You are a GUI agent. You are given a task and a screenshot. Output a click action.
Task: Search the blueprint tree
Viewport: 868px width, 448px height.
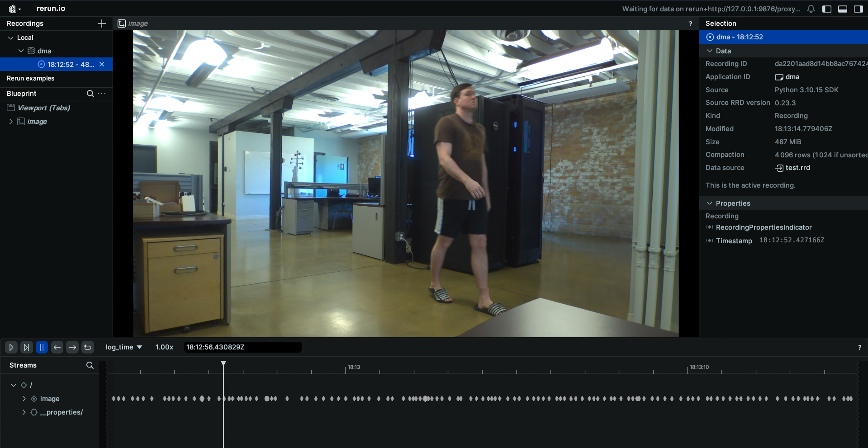[x=90, y=94]
